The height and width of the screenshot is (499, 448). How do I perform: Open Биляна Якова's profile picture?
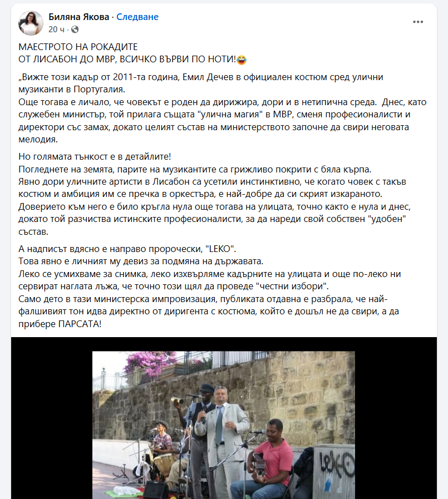31,23
